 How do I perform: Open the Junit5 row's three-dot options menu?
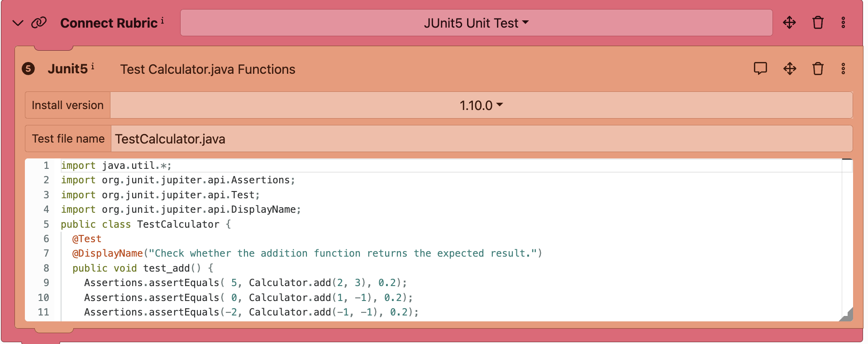[843, 69]
